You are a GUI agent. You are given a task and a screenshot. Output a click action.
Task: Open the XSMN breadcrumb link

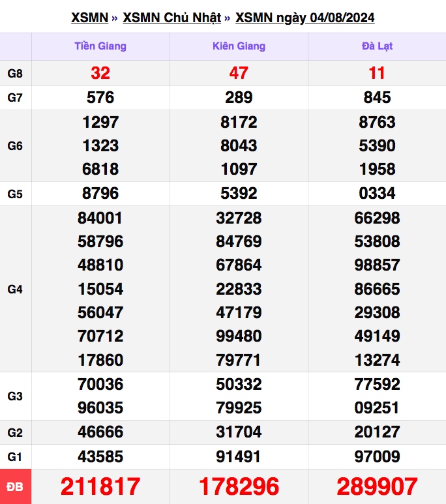click(89, 18)
